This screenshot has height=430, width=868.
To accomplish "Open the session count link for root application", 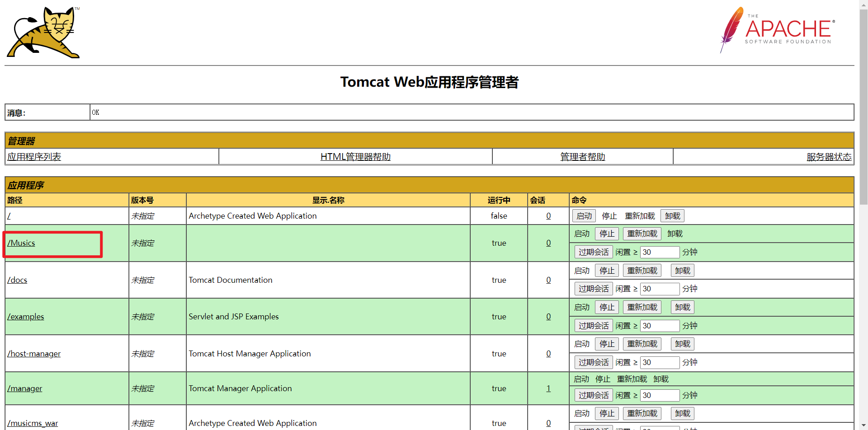I will coord(548,216).
